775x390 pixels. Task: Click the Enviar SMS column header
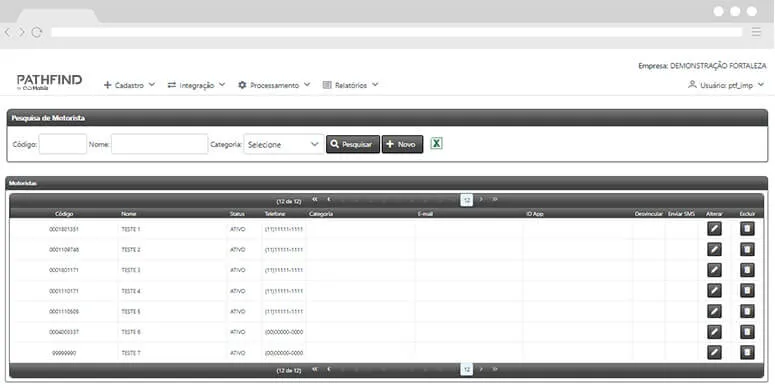tap(681, 214)
